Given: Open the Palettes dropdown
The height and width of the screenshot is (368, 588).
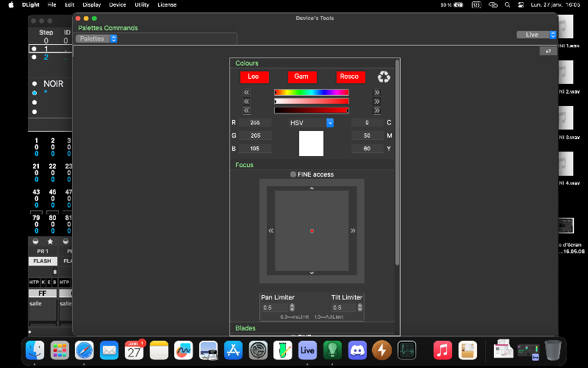Looking at the screenshot, I should (97, 38).
